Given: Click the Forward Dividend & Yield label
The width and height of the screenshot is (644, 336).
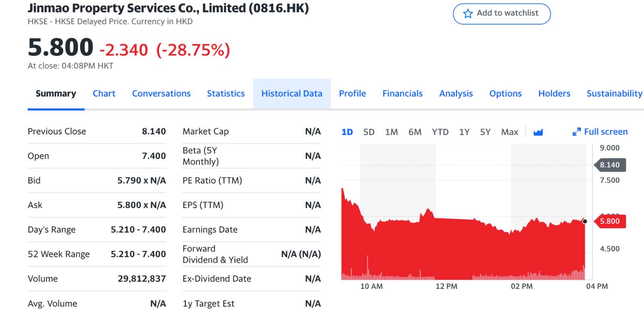Looking at the screenshot, I should (215, 254).
